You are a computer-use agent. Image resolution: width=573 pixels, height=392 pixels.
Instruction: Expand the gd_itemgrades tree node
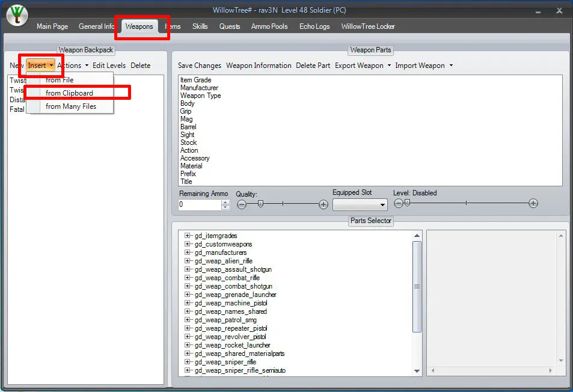tap(188, 236)
